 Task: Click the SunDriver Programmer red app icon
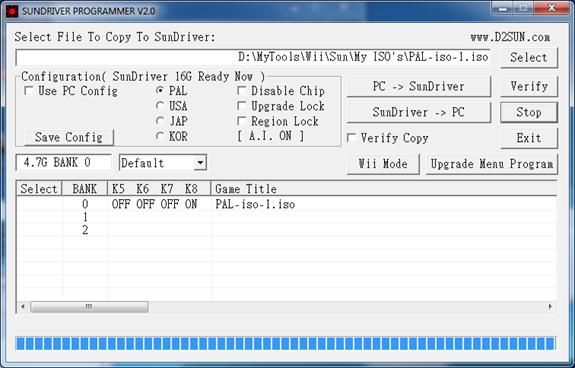12,11
